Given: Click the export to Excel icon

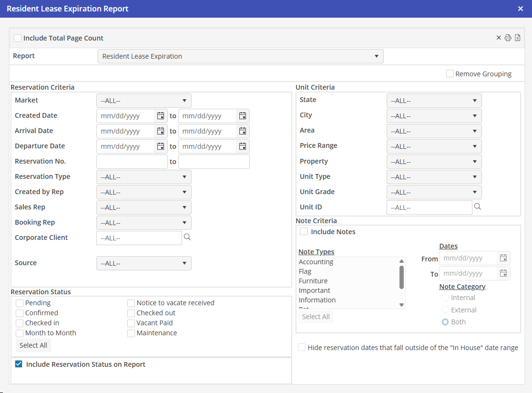Looking at the screenshot, I should 517,38.
